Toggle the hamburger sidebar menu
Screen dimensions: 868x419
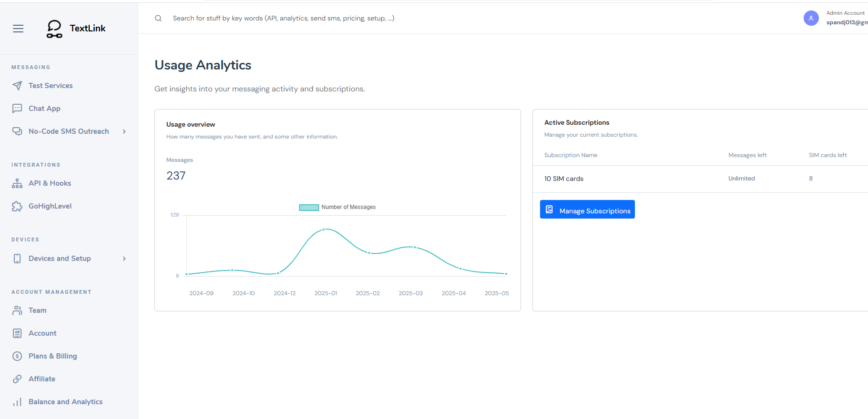pyautogui.click(x=18, y=29)
